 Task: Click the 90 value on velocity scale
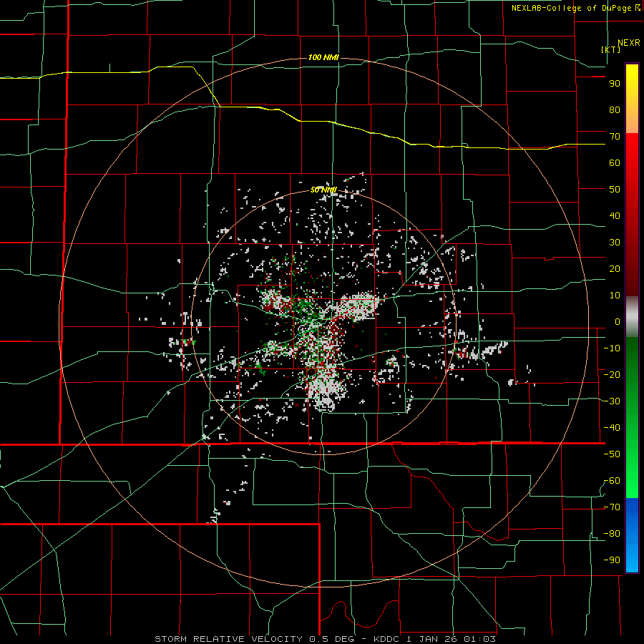coord(615,84)
